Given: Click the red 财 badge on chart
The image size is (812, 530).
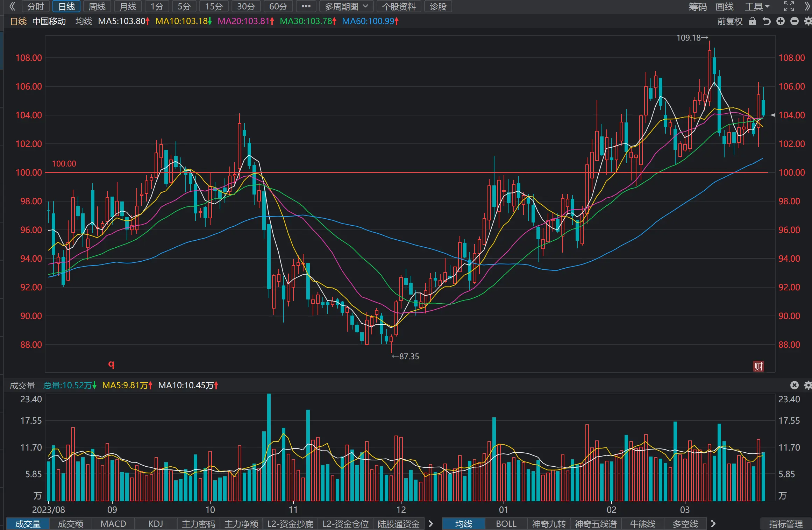Looking at the screenshot, I should (758, 366).
